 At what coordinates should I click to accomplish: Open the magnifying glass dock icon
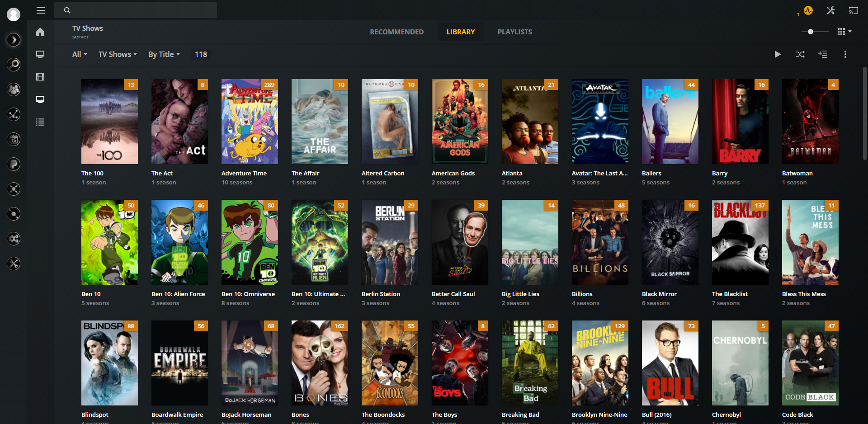click(14, 65)
